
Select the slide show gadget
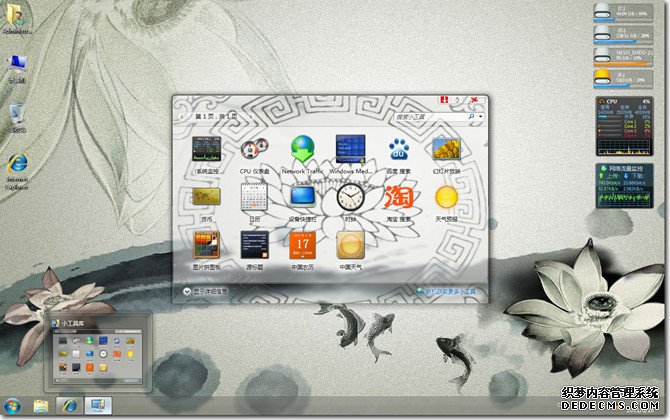click(447, 149)
